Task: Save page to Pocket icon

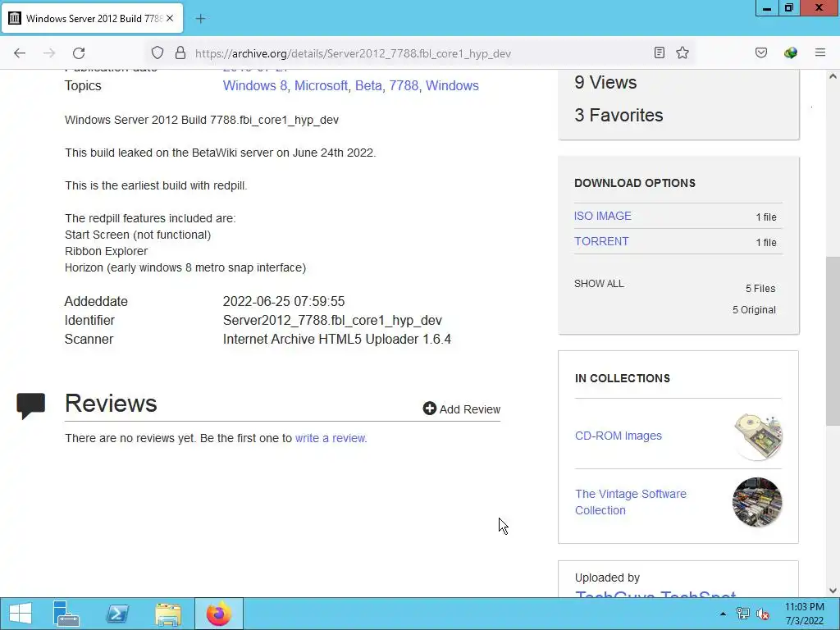Action: pos(761,52)
